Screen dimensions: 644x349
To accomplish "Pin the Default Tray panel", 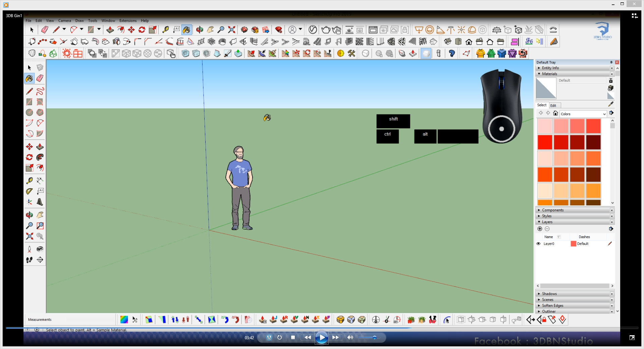I will coord(611,62).
